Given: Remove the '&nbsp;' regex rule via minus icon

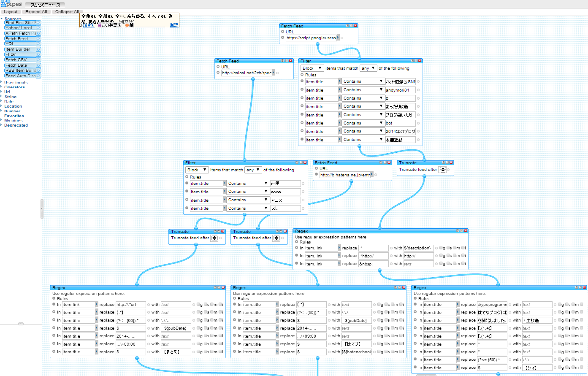Looking at the screenshot, I should [297, 264].
